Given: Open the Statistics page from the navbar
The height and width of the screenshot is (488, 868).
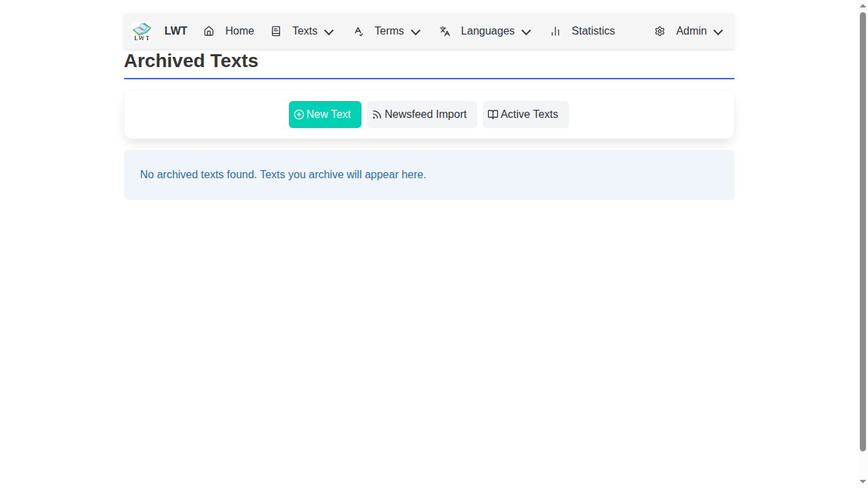Looking at the screenshot, I should click(593, 31).
